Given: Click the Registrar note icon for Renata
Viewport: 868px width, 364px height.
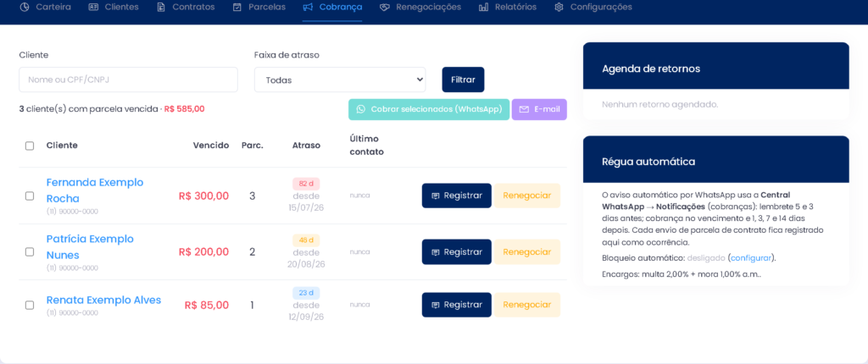Looking at the screenshot, I should pyautogui.click(x=436, y=305).
